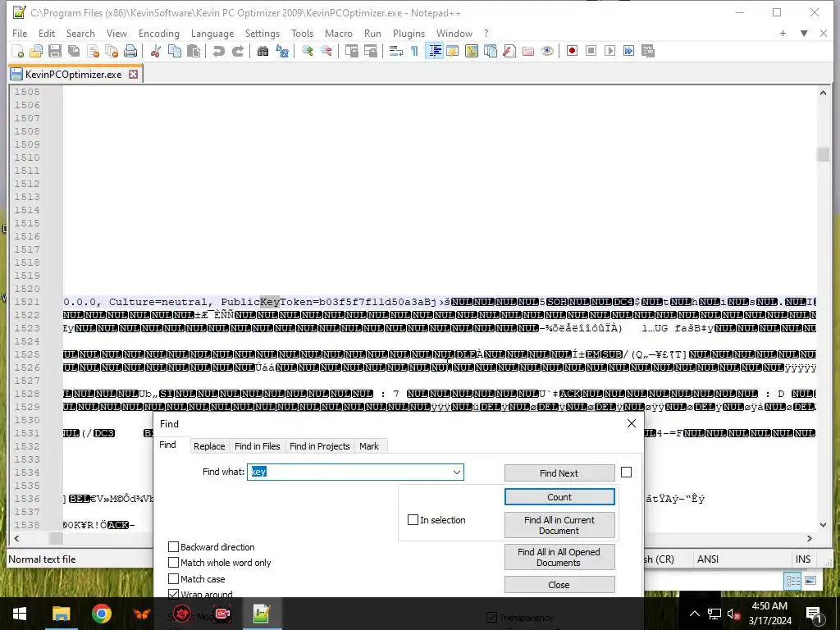
Task: Toggle Show All Characters pilcrow icon
Action: (414, 51)
